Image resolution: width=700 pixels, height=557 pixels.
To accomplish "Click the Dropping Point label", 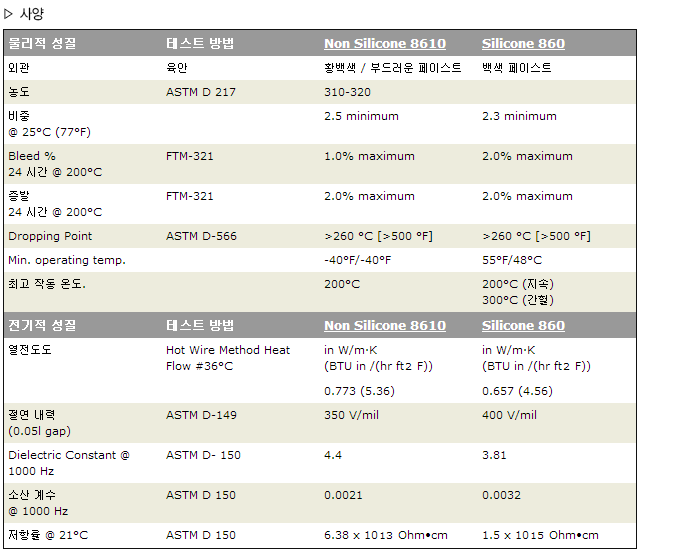I will click(x=50, y=236).
